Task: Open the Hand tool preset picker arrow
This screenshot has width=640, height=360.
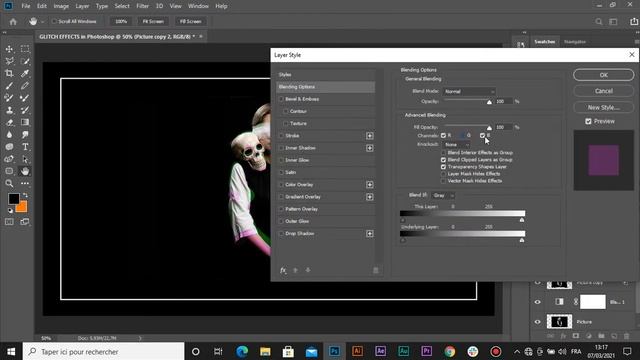Action: pyautogui.click(x=42, y=22)
